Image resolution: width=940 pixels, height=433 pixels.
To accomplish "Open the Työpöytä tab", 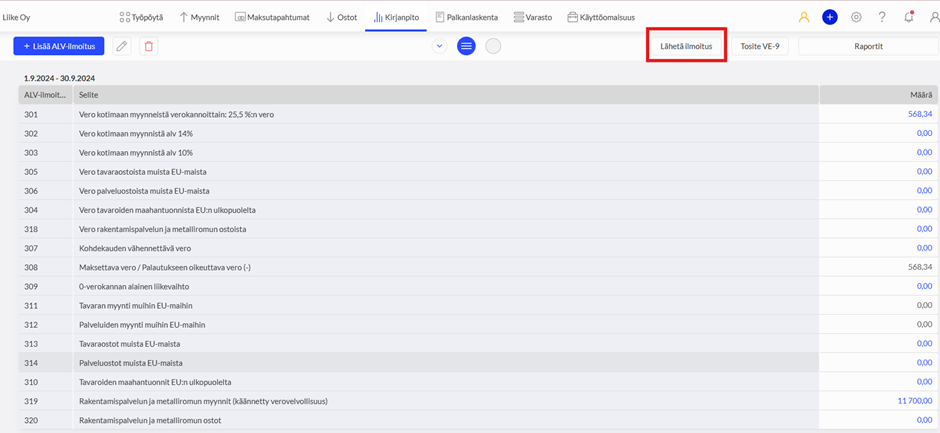I will click(x=141, y=17).
